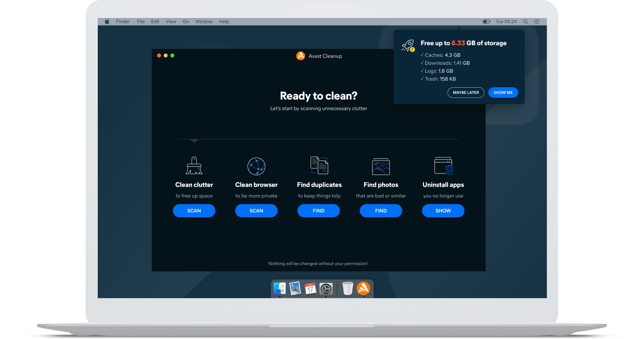
Task: Open Spotlight search in menu bar
Action: point(525,22)
